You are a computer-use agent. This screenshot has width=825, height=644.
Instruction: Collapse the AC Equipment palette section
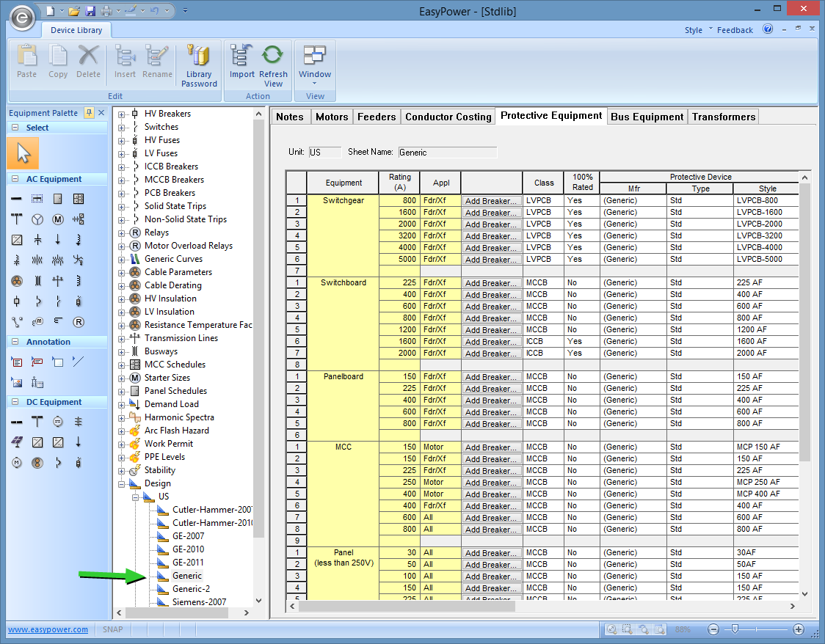(x=15, y=179)
